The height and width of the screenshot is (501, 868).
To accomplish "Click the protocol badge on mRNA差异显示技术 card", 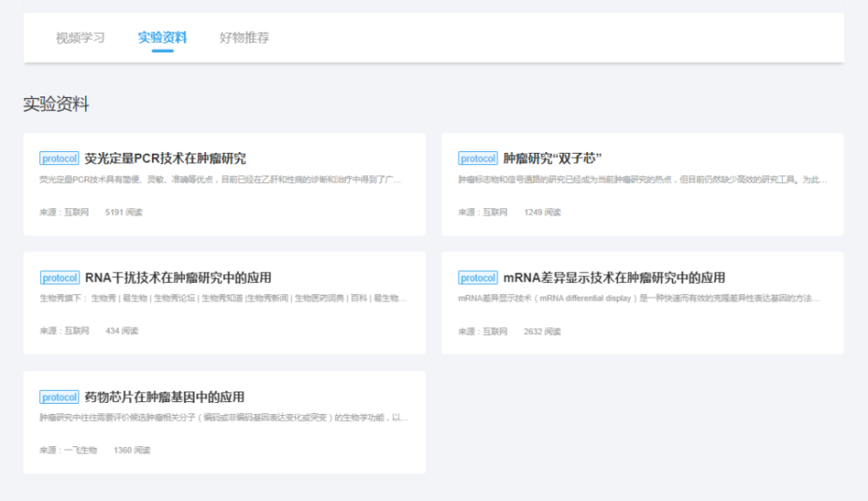I will coord(477,277).
